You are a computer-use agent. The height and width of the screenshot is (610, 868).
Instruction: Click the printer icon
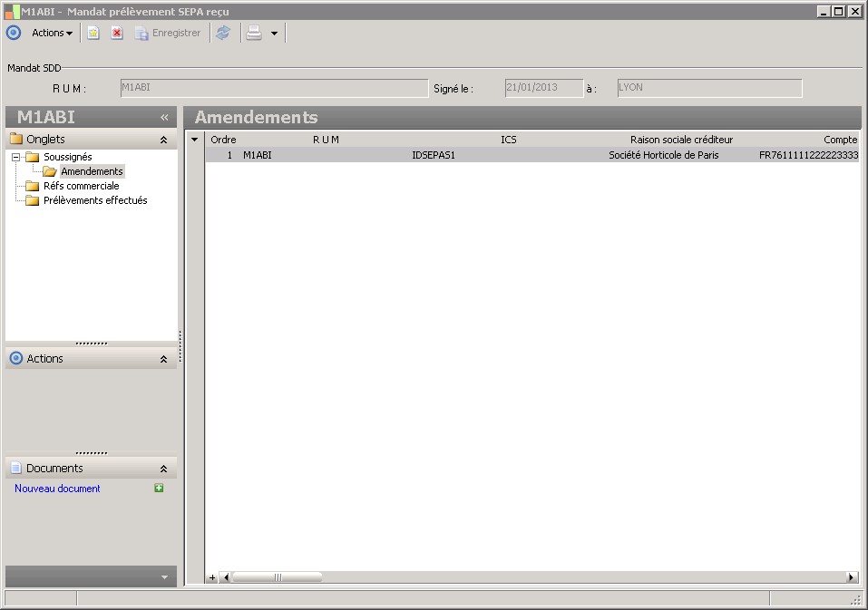(254, 34)
